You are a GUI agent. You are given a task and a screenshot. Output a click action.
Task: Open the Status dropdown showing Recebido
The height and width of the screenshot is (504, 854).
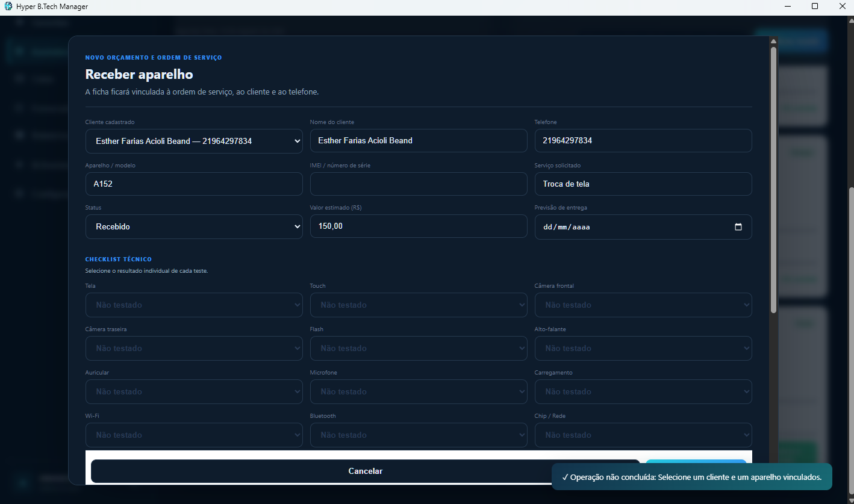[x=194, y=227]
